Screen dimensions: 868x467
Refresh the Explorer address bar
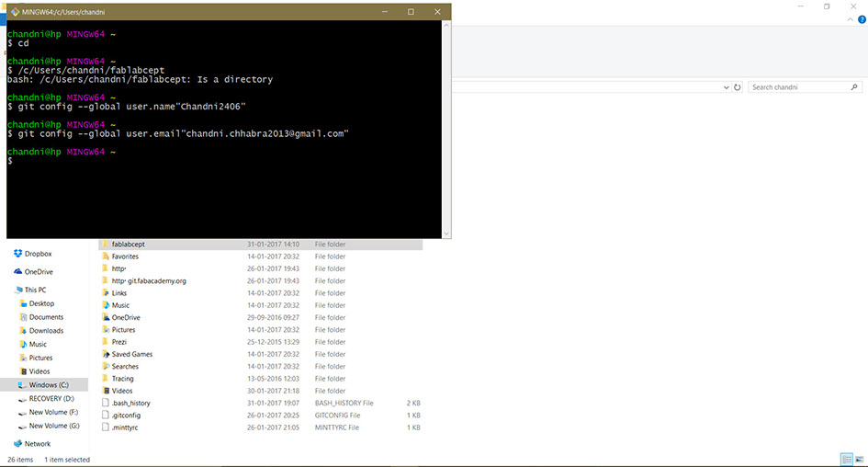[738, 87]
